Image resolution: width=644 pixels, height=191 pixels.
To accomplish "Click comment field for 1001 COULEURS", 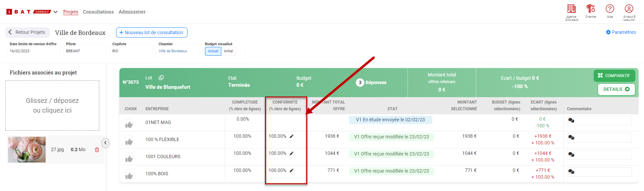I will pos(599,155).
